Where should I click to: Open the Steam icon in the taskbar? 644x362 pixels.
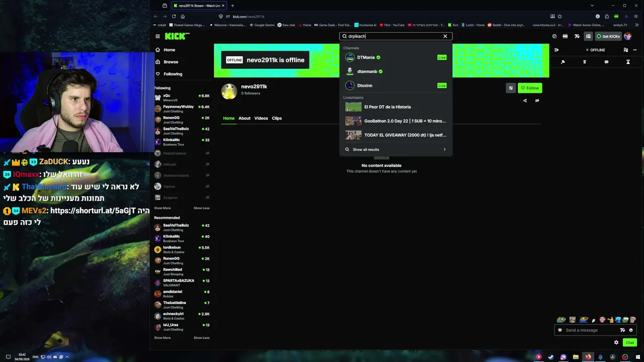551,357
